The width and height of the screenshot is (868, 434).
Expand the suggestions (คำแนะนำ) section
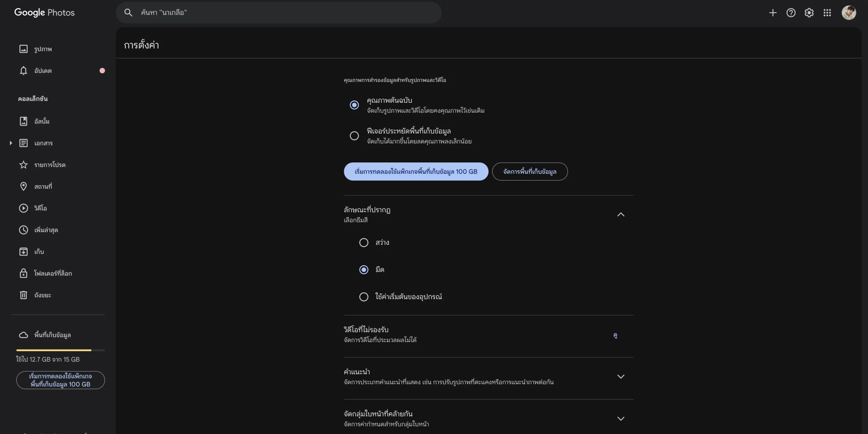click(620, 377)
